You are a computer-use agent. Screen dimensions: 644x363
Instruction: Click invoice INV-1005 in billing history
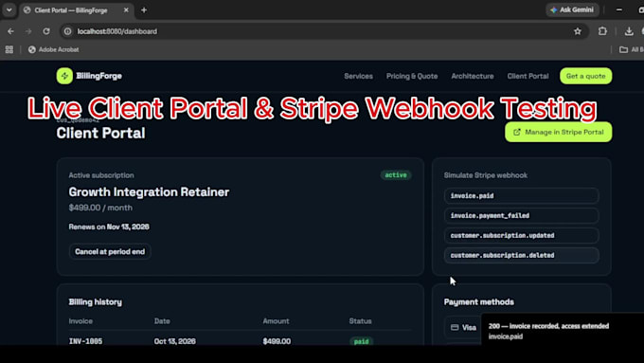[x=85, y=341]
